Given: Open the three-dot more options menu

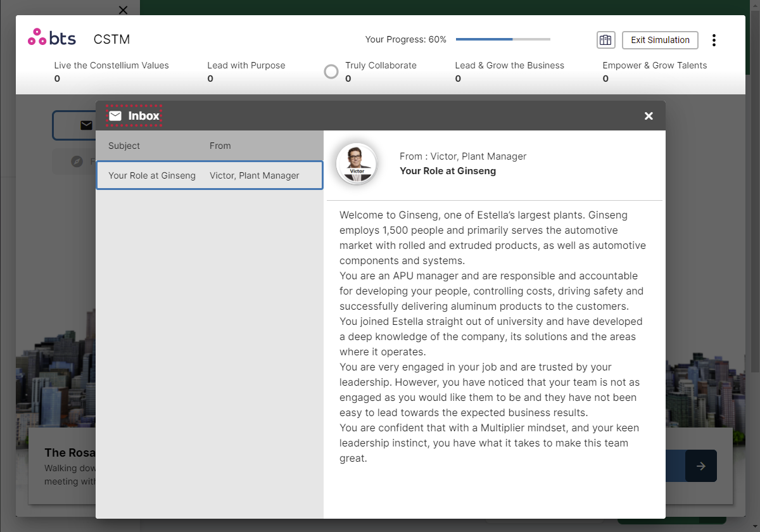Looking at the screenshot, I should click(714, 40).
